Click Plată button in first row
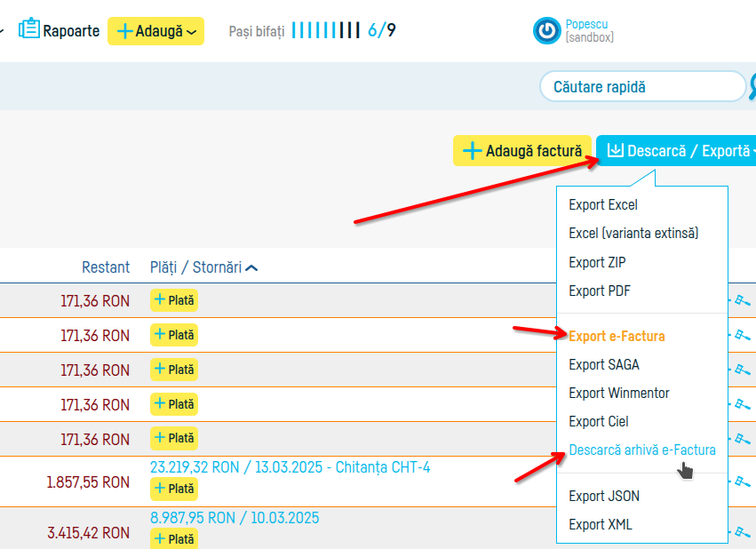 click(x=174, y=301)
